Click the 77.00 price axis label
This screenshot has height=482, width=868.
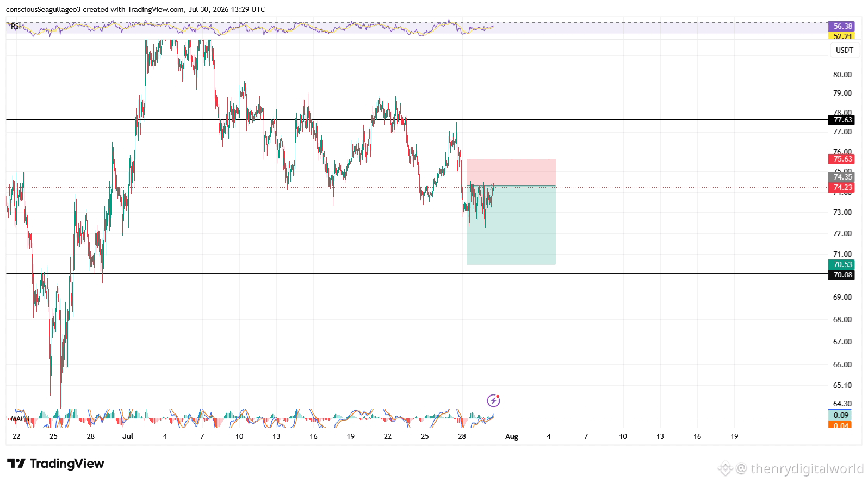(x=842, y=132)
